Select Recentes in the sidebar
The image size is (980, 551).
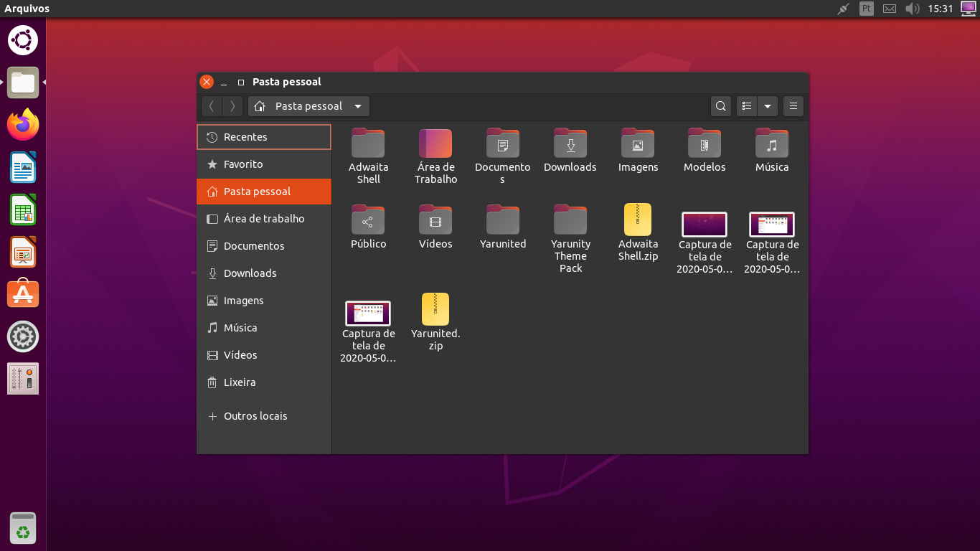(x=244, y=136)
